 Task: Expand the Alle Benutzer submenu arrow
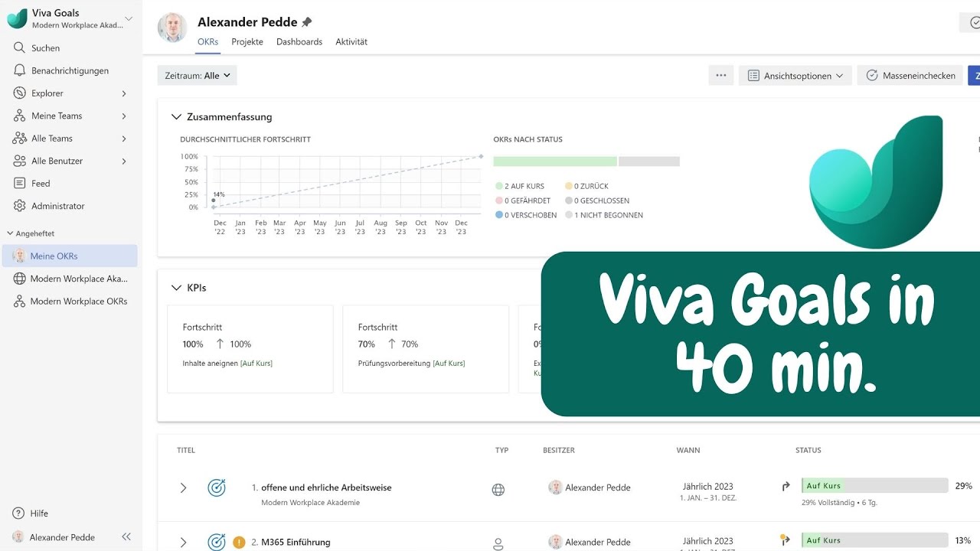pos(124,161)
